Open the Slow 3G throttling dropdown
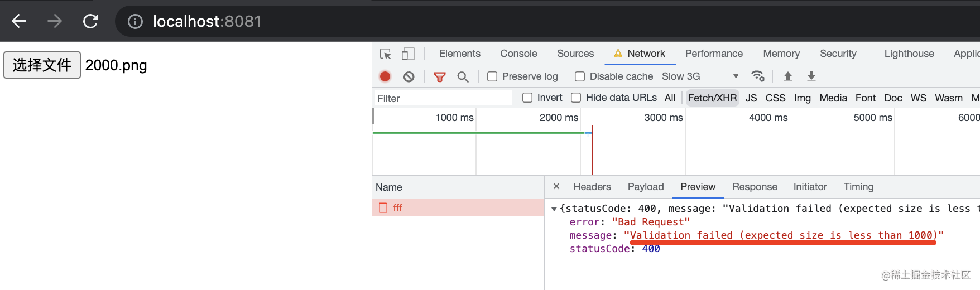 [700, 76]
